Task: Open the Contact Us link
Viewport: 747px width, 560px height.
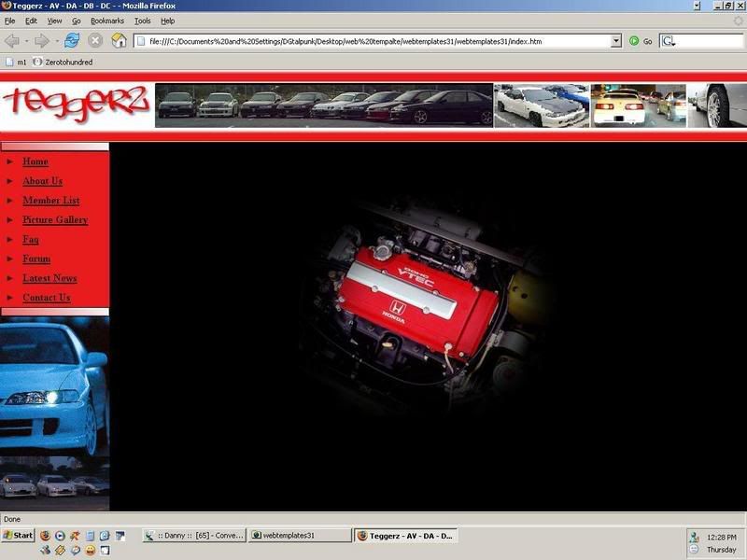Action: 46,298
